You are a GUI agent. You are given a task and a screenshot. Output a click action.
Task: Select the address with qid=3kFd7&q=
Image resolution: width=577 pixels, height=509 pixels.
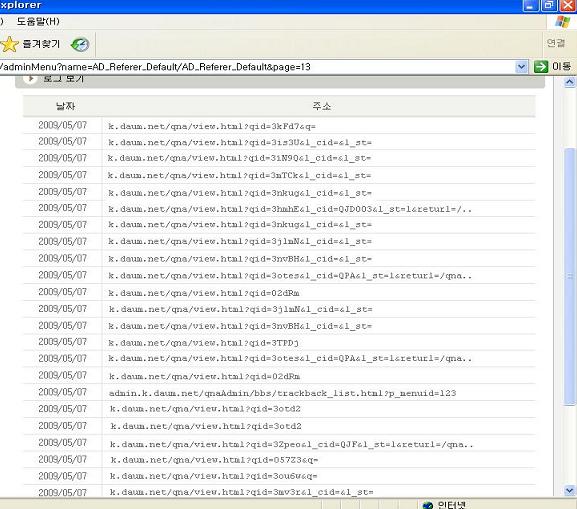pyautogui.click(x=212, y=126)
